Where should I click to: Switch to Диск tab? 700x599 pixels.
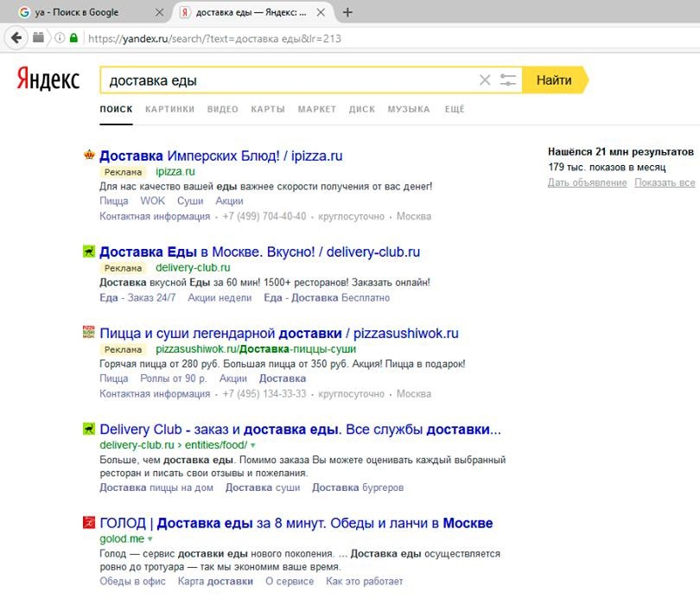[x=362, y=110]
